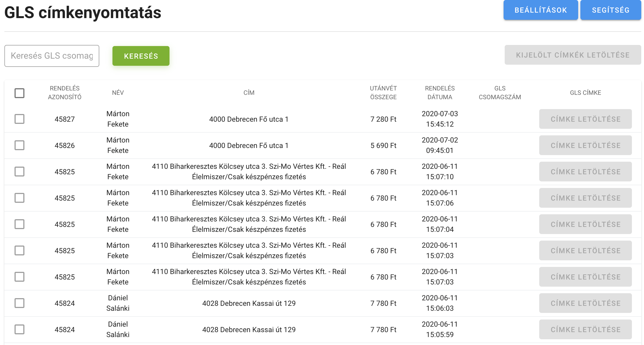644x345 pixels.
Task: Click the date 2020-07-02 09:45:01
Action: pos(440,145)
